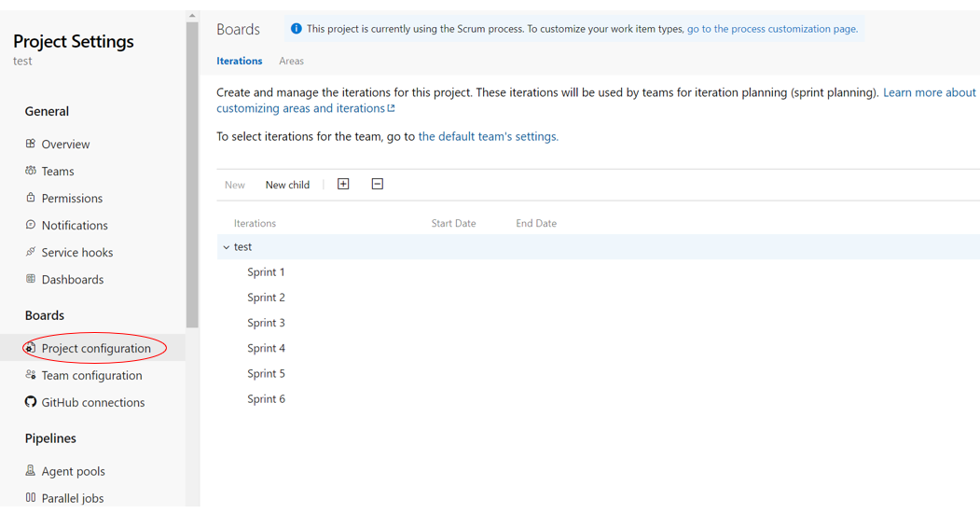Select the Sprint 1 row
Viewport: 980px width, 527px height.
pos(598,272)
